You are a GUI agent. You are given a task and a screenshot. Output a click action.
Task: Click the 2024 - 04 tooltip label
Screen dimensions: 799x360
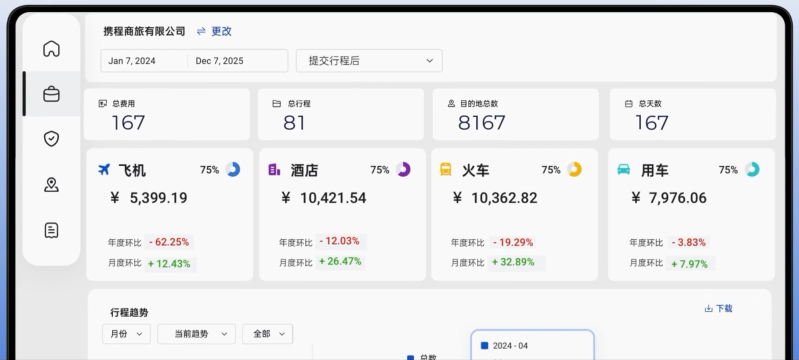click(x=510, y=346)
